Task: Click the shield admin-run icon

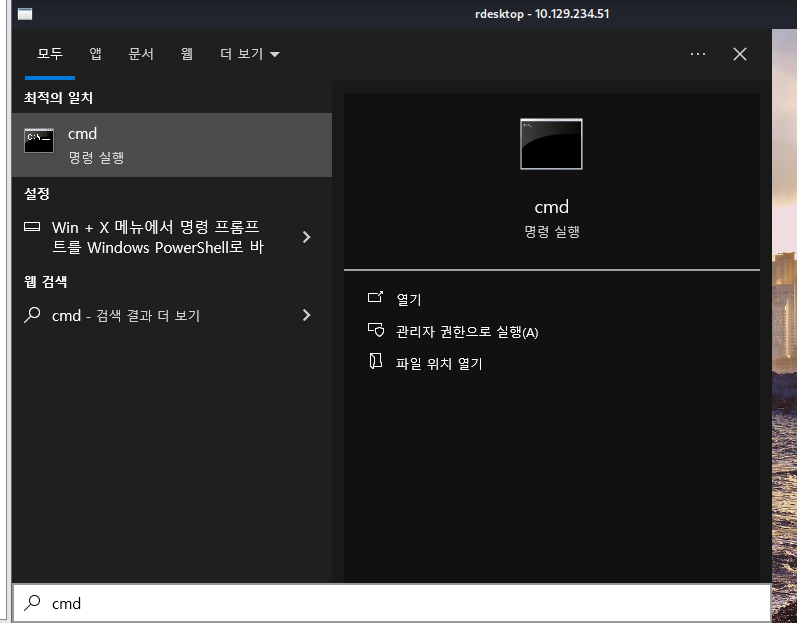Action: pyautogui.click(x=376, y=330)
